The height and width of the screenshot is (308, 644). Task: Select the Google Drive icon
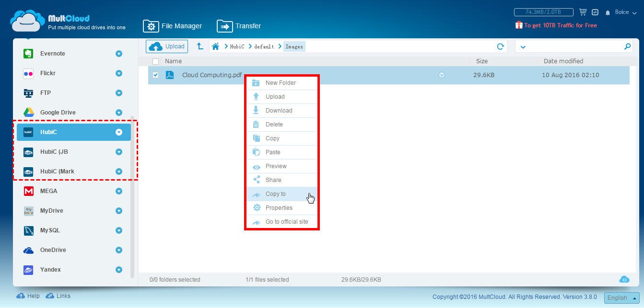(x=28, y=113)
